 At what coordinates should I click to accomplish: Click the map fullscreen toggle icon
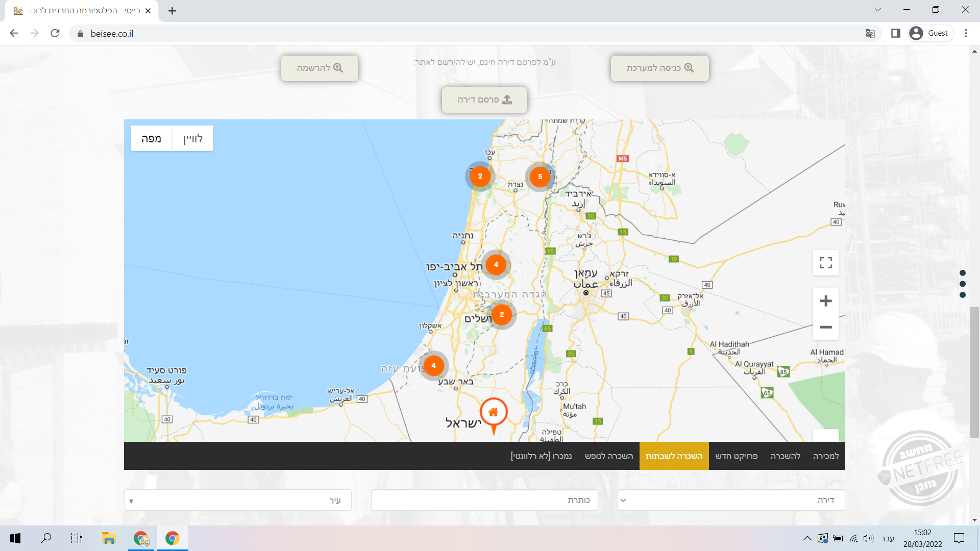(x=825, y=263)
